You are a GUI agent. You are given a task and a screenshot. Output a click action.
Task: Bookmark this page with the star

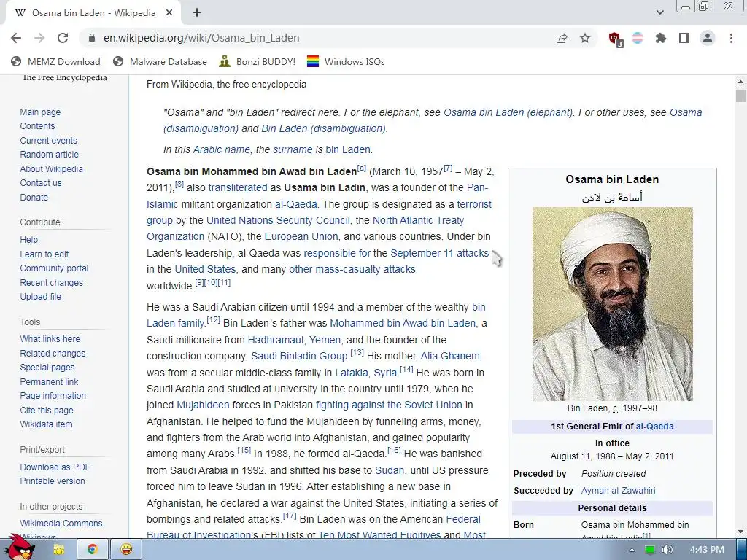click(x=585, y=38)
